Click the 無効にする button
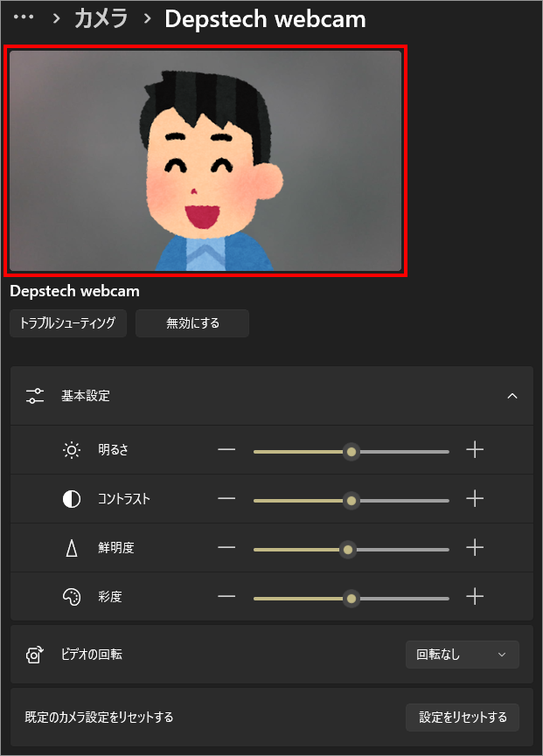This screenshot has width=543, height=756. coord(192,323)
